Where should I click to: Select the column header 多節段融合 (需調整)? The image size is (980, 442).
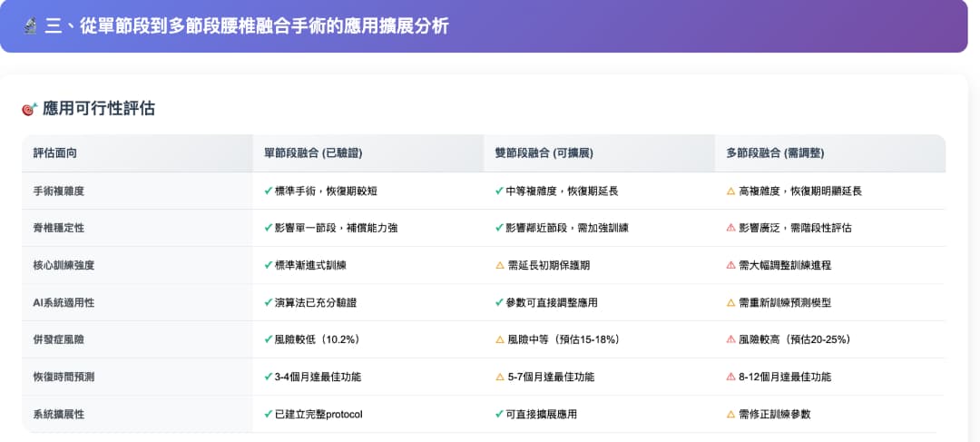pyautogui.click(x=775, y=153)
